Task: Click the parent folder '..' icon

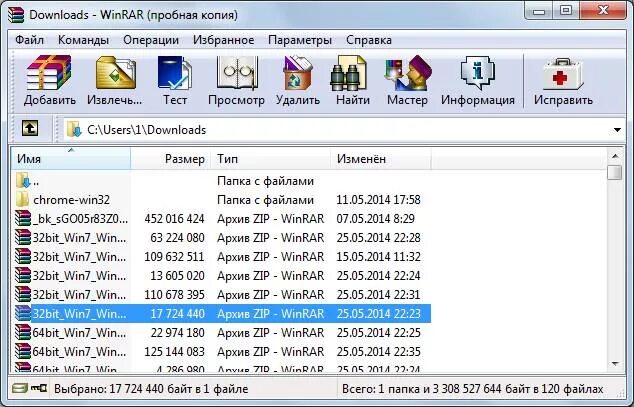Action: pos(23,180)
